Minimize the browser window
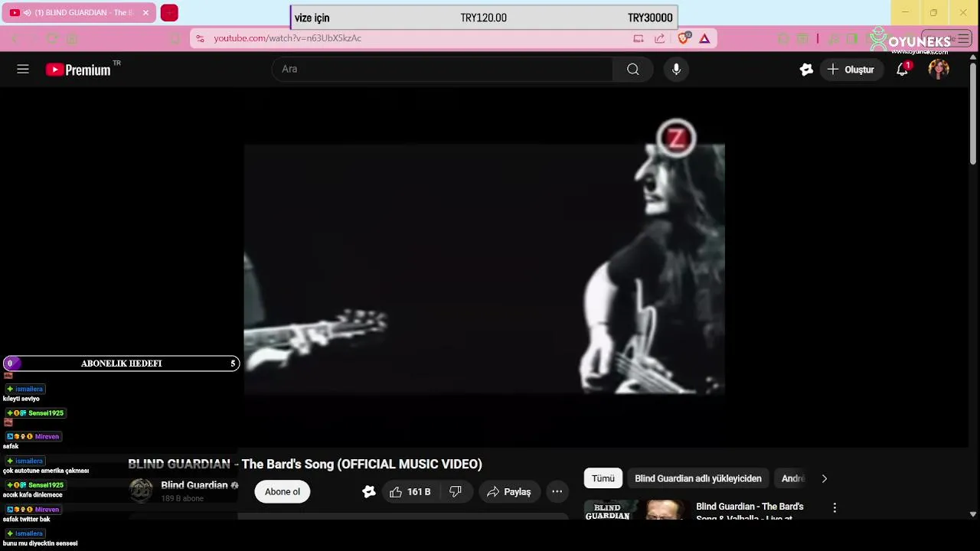This screenshot has width=980, height=551. pyautogui.click(x=905, y=12)
